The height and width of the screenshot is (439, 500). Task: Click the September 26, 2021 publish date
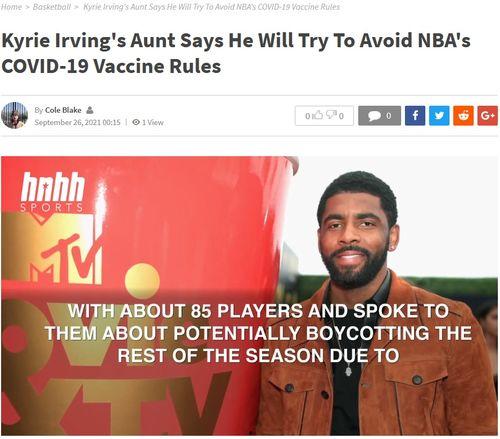coord(77,122)
